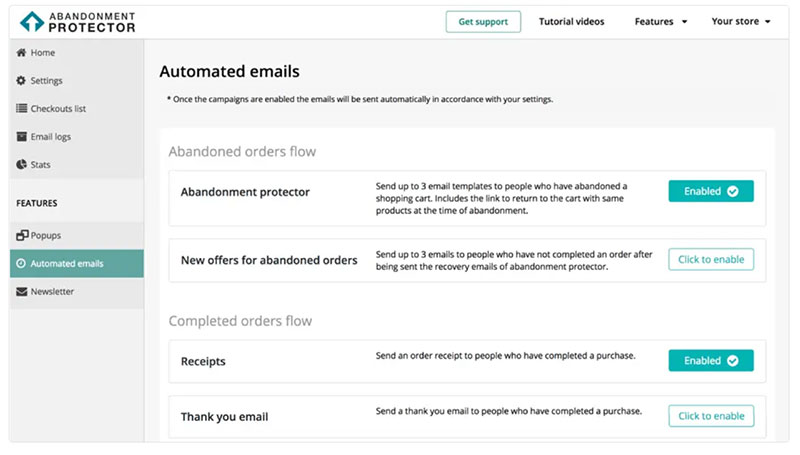Expand the Features dropdown menu
The width and height of the screenshot is (800, 455).
661,21
